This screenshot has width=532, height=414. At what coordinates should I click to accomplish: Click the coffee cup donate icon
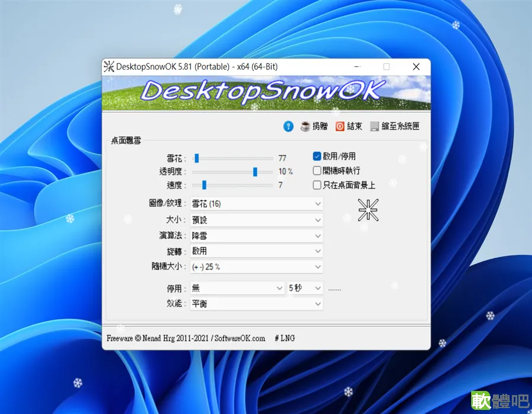pos(305,126)
